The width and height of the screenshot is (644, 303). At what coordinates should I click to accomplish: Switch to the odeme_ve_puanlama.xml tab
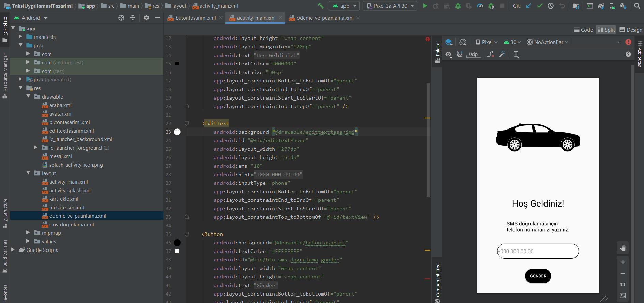tap(324, 18)
